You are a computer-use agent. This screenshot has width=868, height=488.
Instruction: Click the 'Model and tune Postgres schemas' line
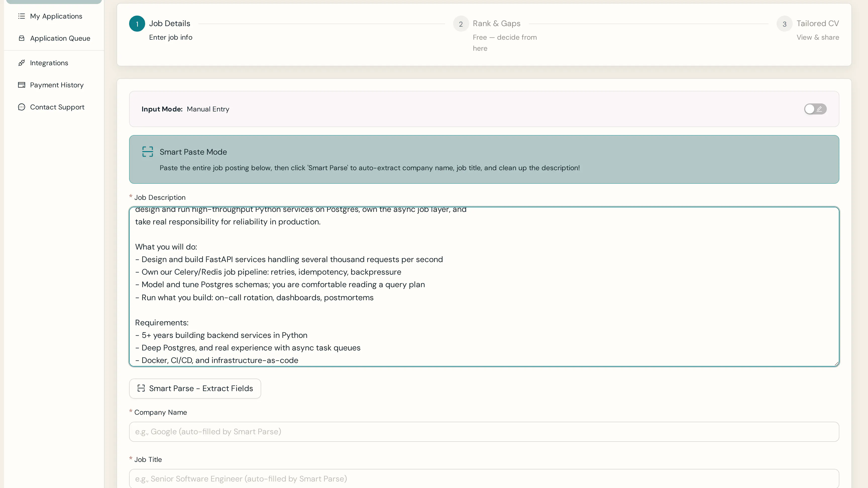[280, 285]
